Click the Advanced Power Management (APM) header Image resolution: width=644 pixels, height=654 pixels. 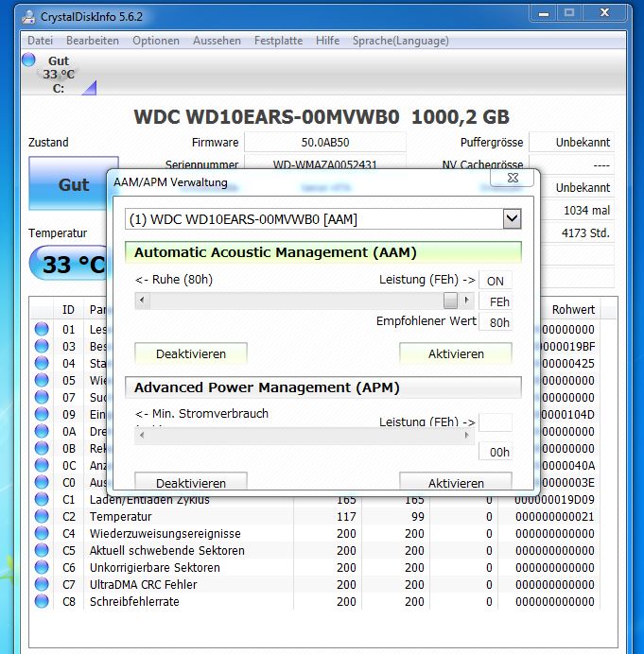323,387
